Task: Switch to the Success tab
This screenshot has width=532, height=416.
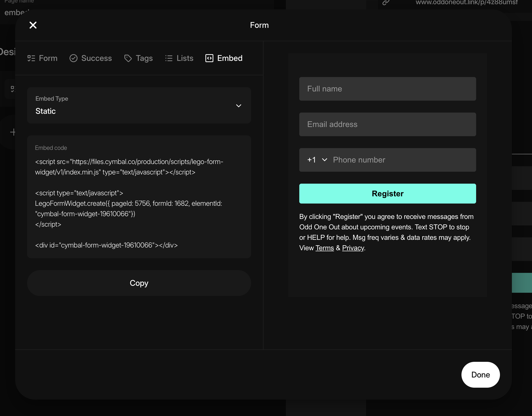Action: point(96,58)
